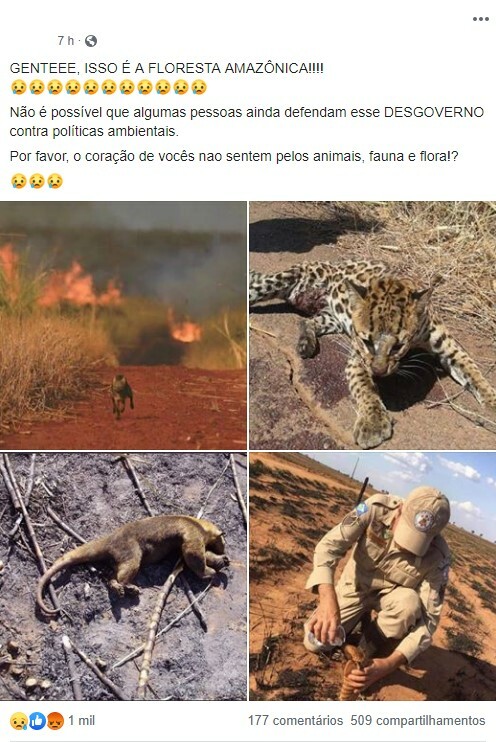Click the angry face reaction icon
Image resolution: width=496 pixels, height=742 pixels.
55,721
